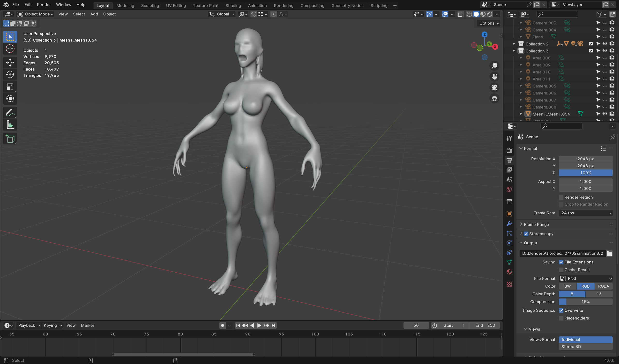Uncheck the Stereoscopy checkbox
Screen dimensions: 619x364
526,234
